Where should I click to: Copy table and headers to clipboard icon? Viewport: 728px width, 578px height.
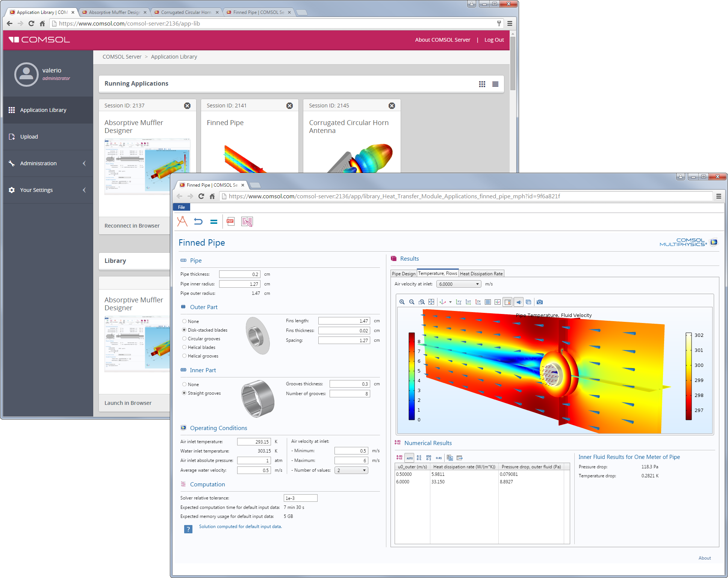tap(450, 457)
